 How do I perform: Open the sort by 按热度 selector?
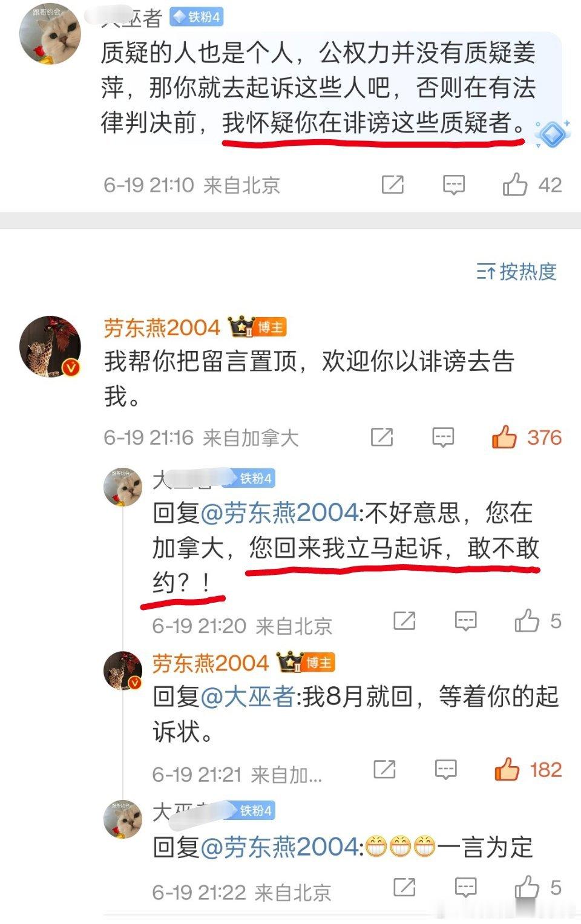tap(516, 272)
